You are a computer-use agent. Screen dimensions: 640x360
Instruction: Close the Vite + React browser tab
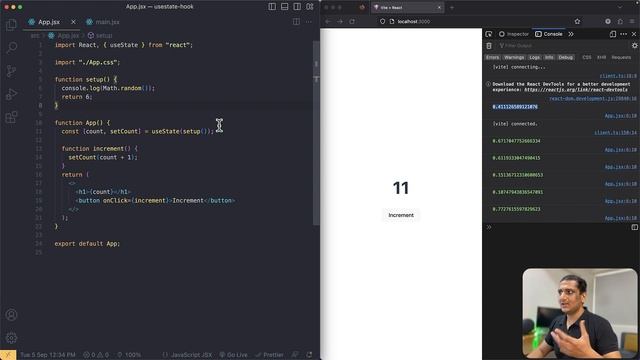click(x=439, y=7)
